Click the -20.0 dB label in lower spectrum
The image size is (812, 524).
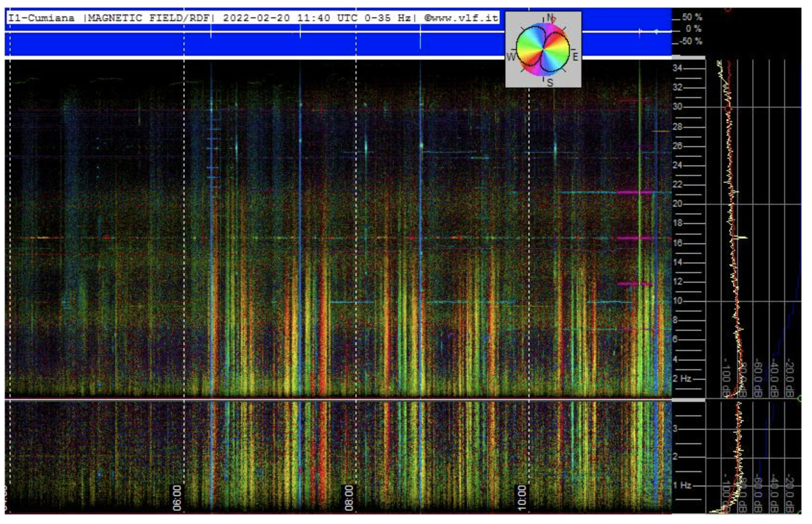click(789, 493)
